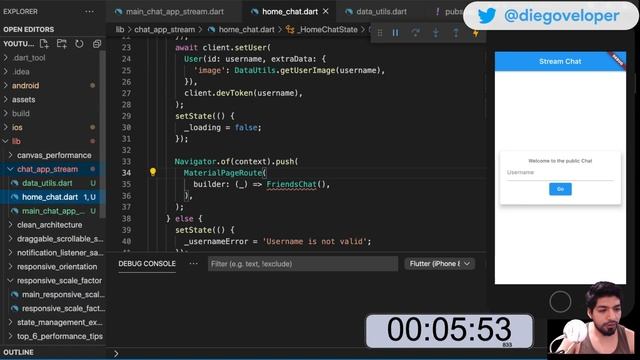640x360 pixels.
Task: Open data_utils.dart in the file tree
Action: coord(47,183)
